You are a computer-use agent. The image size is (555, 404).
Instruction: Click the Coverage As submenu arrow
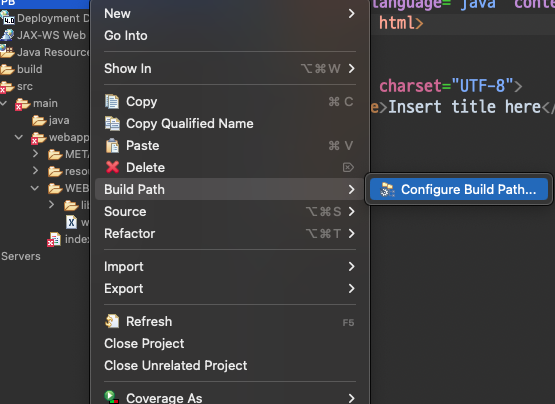pos(351,398)
